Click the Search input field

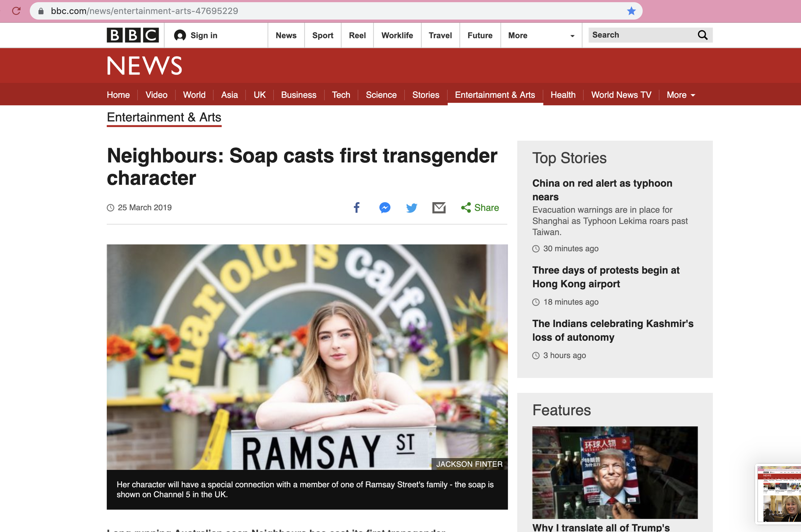[642, 35]
